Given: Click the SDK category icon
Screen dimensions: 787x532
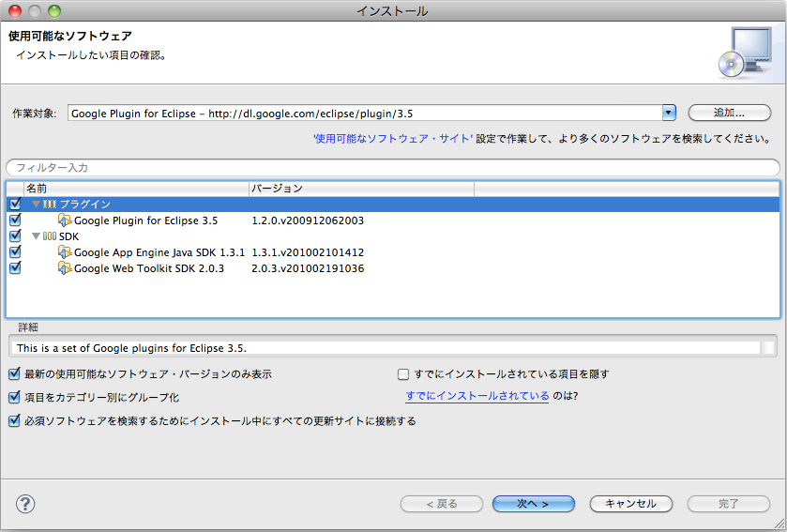Looking at the screenshot, I should pos(50,236).
